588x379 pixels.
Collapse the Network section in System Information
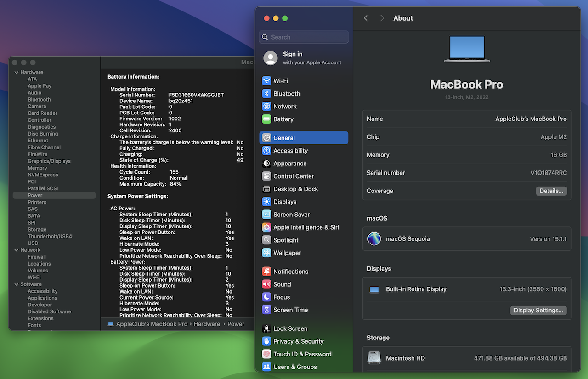click(17, 250)
